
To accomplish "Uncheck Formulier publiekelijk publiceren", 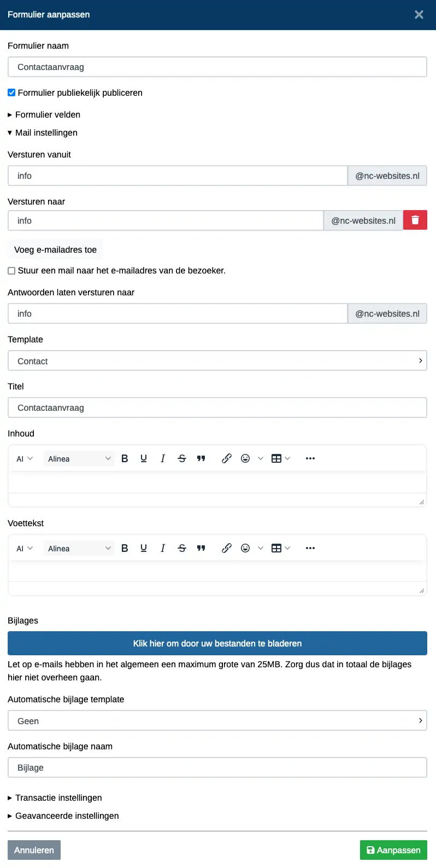I will click(x=11, y=93).
